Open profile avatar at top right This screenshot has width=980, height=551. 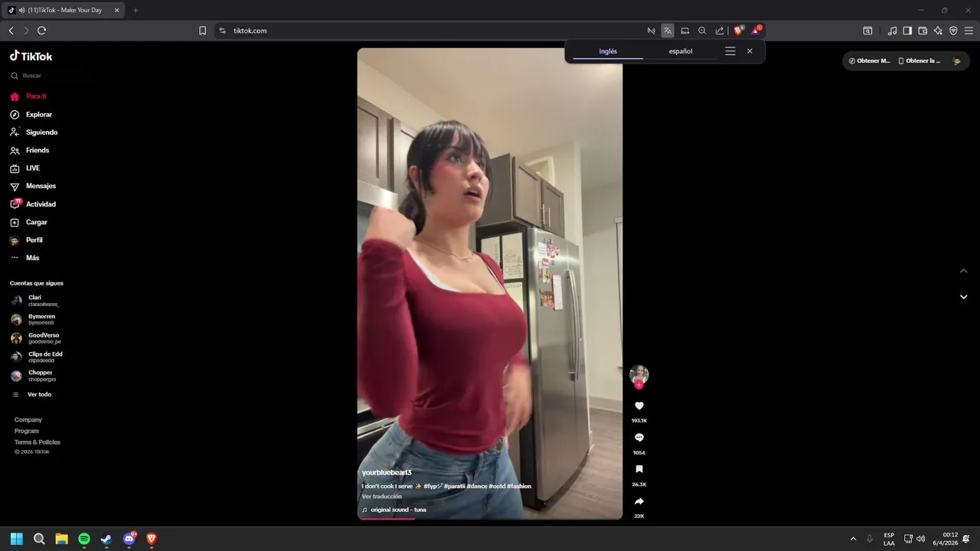[x=956, y=60]
